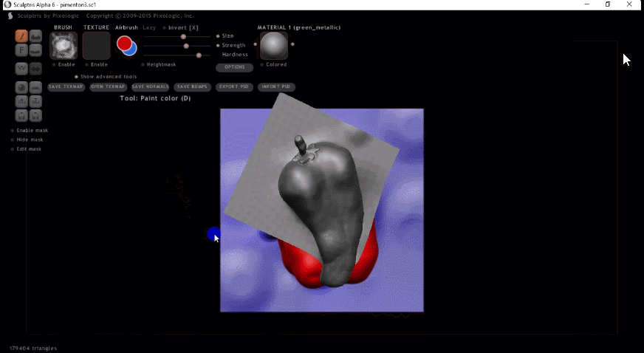Click the "Tool: Paint color (D)" label
This screenshot has height=353, width=644.
click(x=155, y=98)
